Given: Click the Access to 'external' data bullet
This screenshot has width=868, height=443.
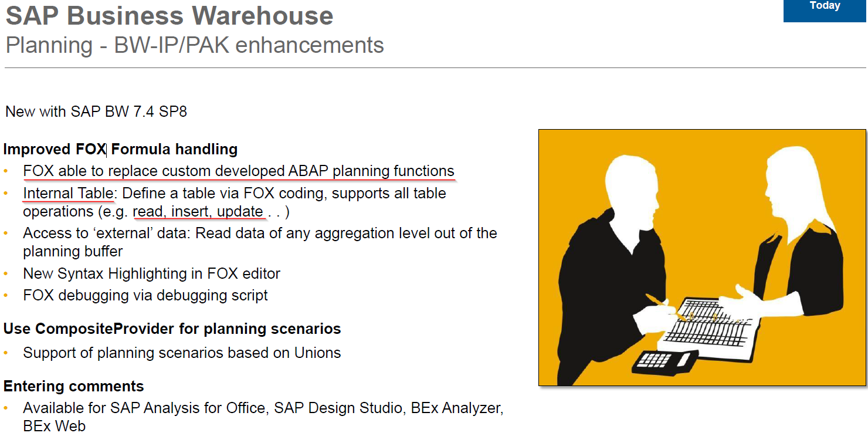Looking at the screenshot, I should (x=260, y=242).
